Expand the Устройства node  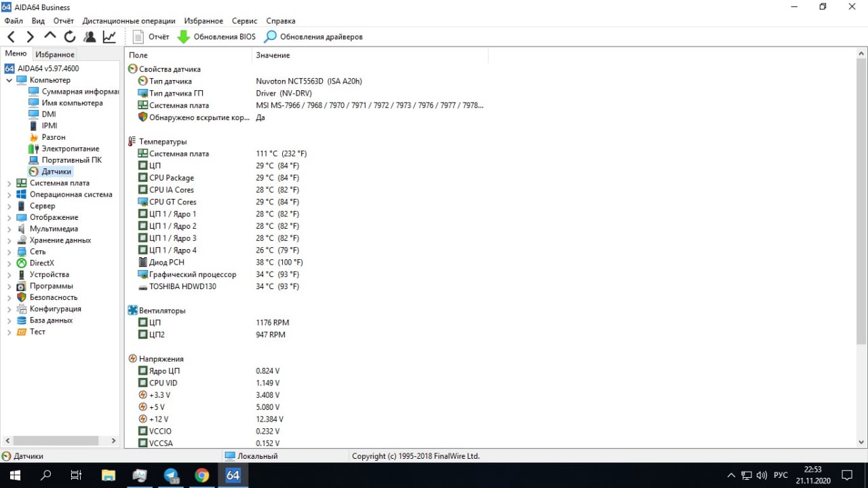click(9, 275)
